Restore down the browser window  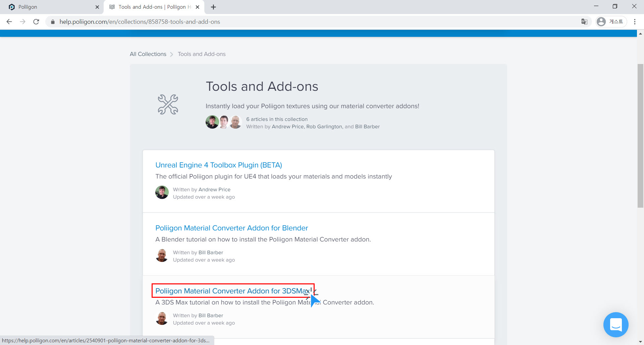click(x=615, y=6)
